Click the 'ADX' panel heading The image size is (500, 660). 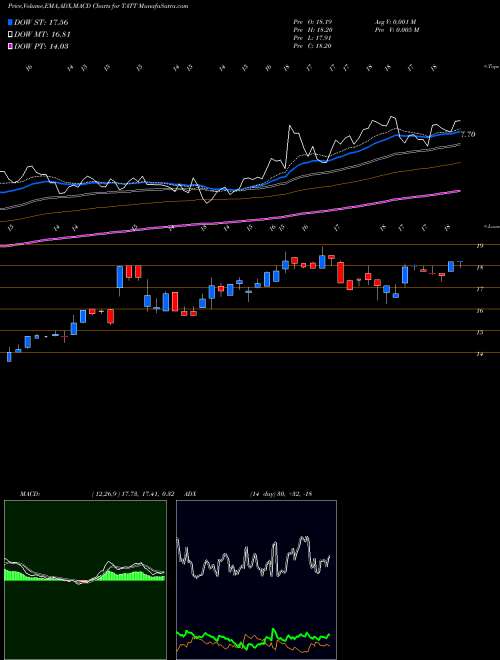click(191, 493)
